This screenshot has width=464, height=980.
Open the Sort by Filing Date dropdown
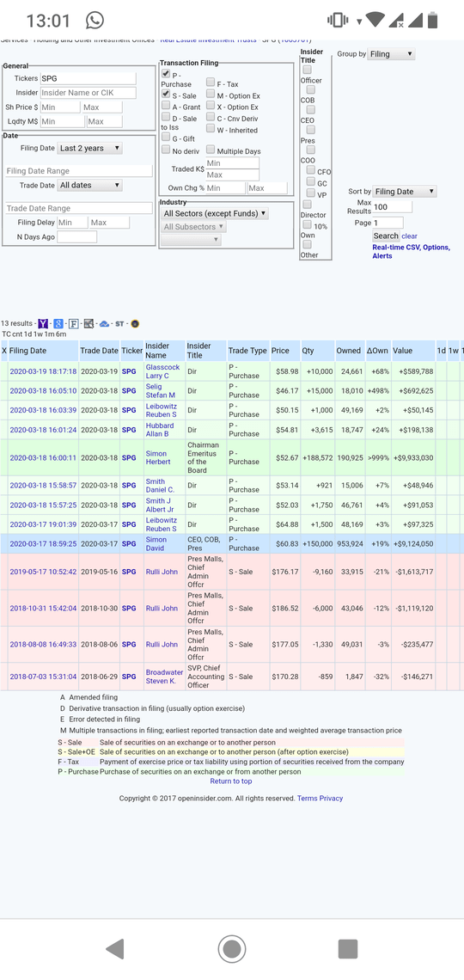(x=405, y=191)
